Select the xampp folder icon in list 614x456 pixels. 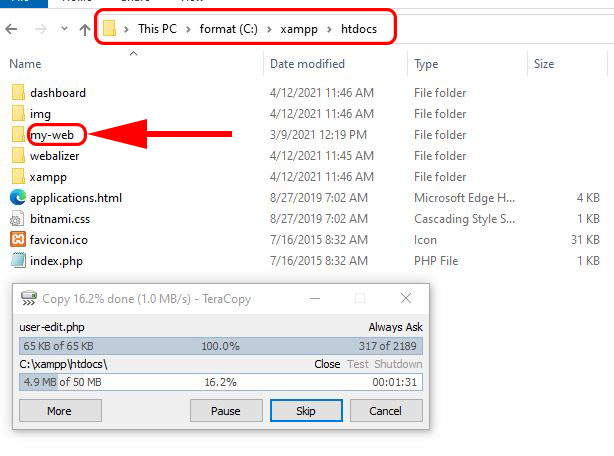18,177
